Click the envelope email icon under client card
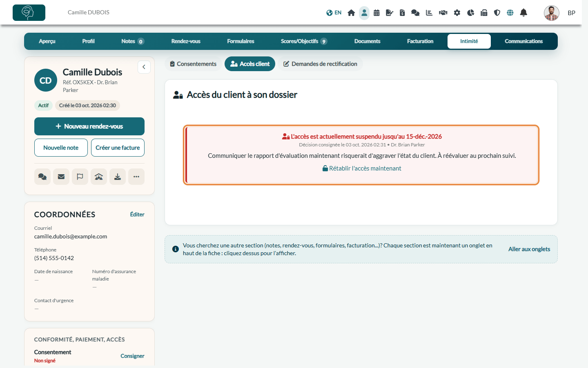The image size is (588, 368). (61, 177)
